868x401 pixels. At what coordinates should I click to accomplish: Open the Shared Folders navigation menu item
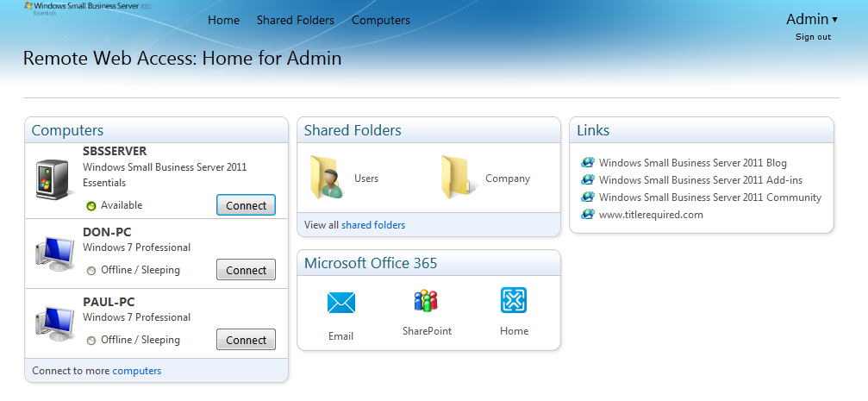pos(295,20)
